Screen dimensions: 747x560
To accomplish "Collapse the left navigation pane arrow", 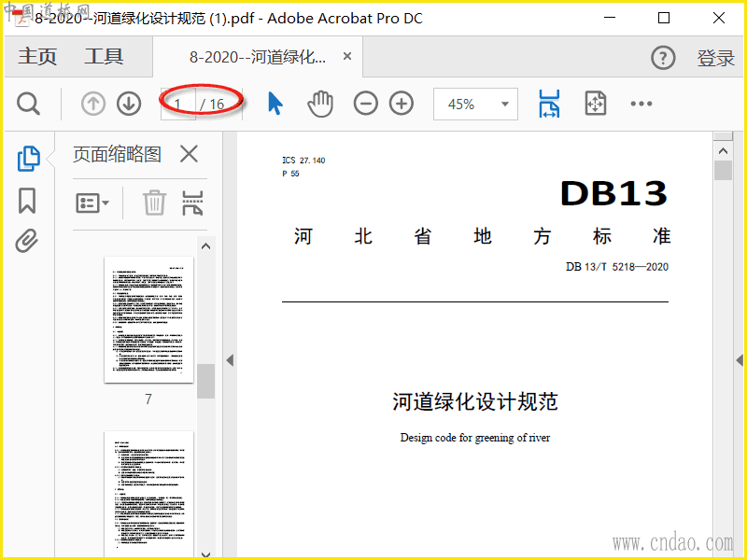I will (x=230, y=360).
